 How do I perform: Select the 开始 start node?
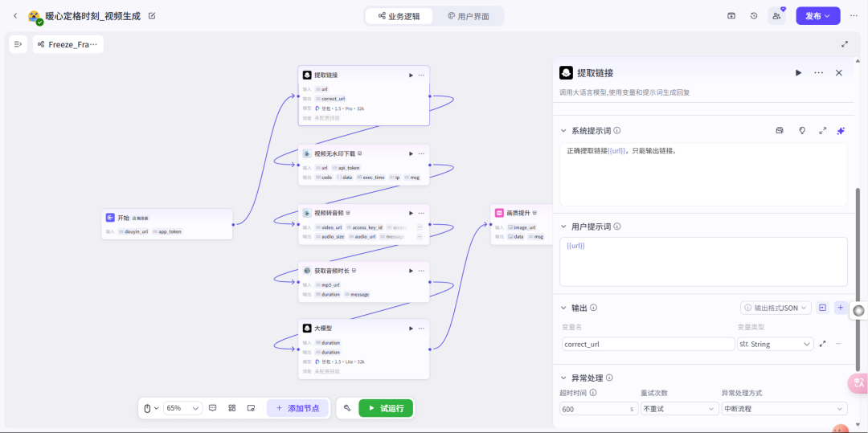click(x=166, y=224)
